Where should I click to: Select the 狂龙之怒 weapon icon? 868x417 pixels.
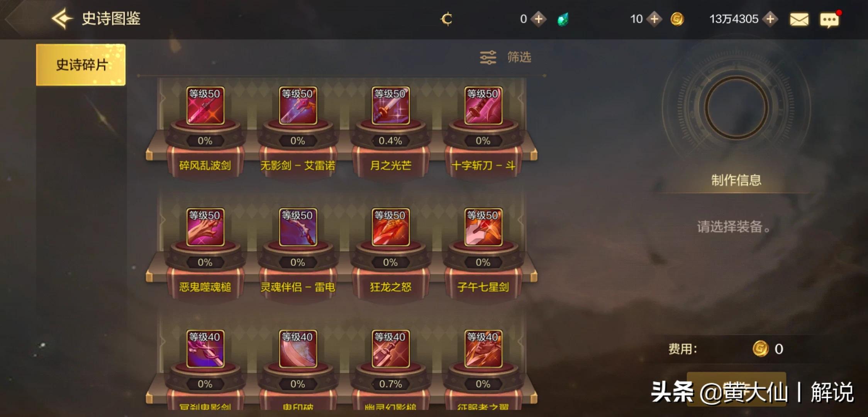coord(390,227)
